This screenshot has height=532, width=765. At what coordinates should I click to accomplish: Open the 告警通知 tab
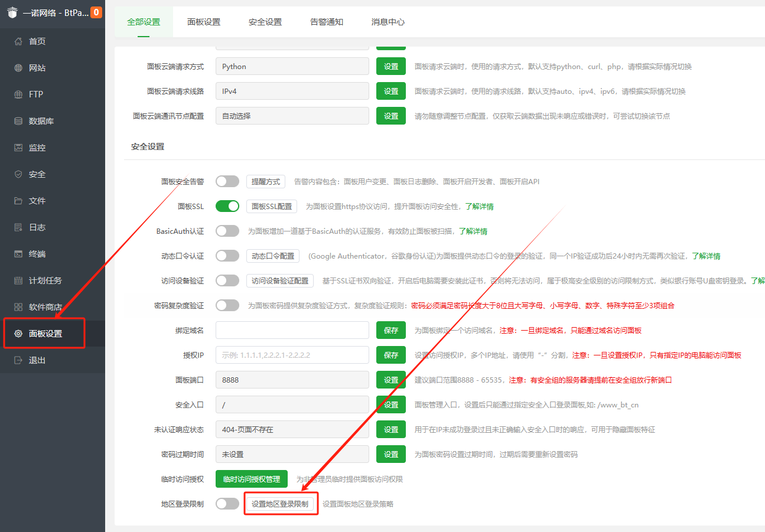pyautogui.click(x=327, y=22)
